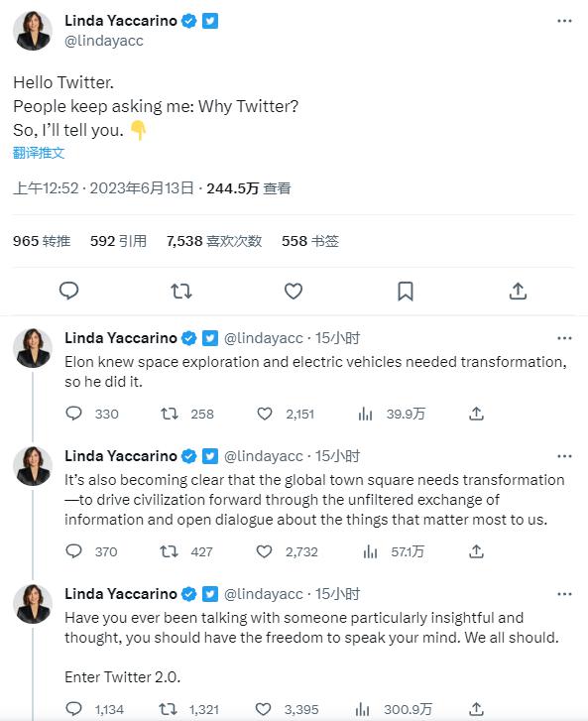Open @lindayacc handle on the main tweet
The height and width of the screenshot is (721, 588).
pos(104,41)
